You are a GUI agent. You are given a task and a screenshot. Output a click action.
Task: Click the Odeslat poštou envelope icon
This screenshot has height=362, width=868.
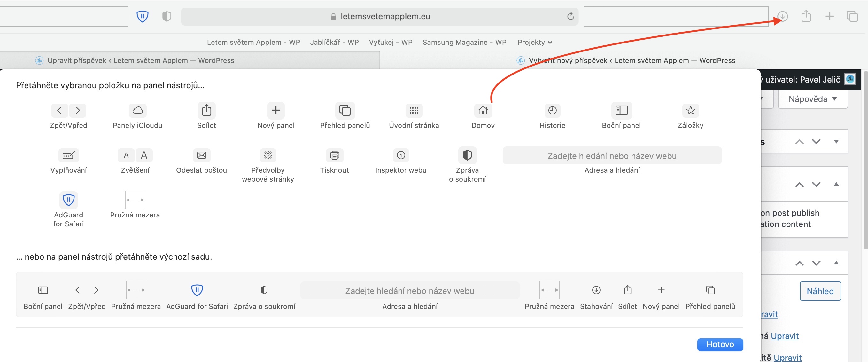[201, 155]
